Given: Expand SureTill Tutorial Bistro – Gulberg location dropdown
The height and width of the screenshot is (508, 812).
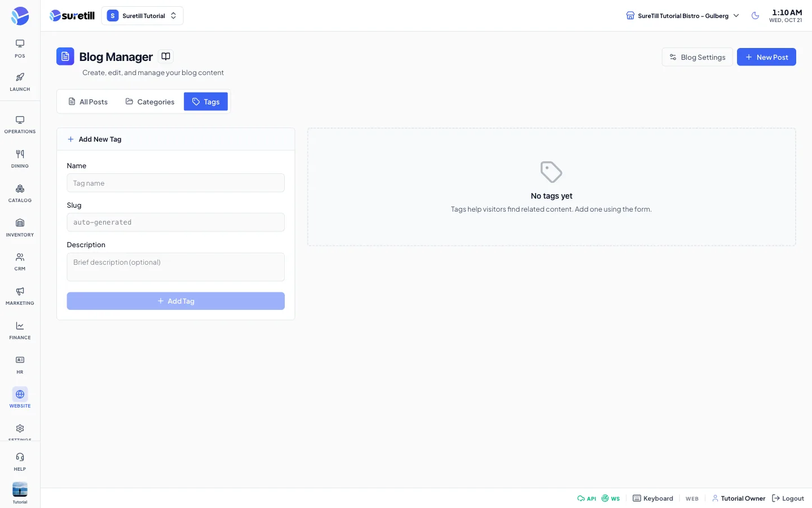Looking at the screenshot, I should click(x=682, y=16).
